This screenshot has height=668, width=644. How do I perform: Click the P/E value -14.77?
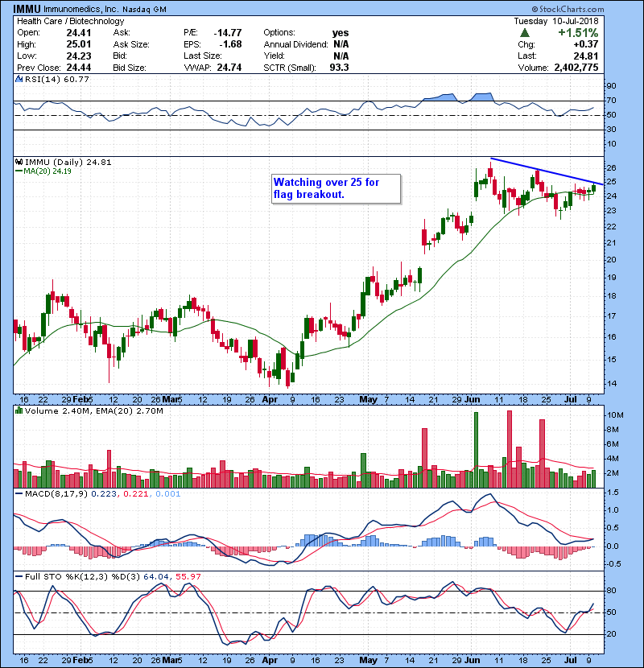(x=228, y=32)
